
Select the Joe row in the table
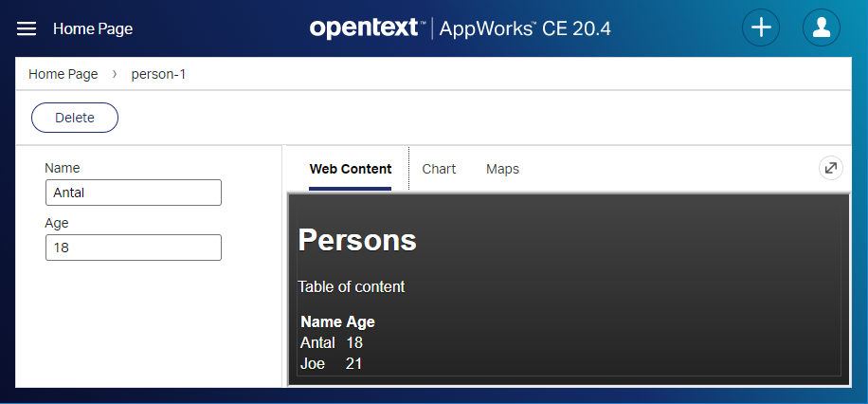coord(313,363)
